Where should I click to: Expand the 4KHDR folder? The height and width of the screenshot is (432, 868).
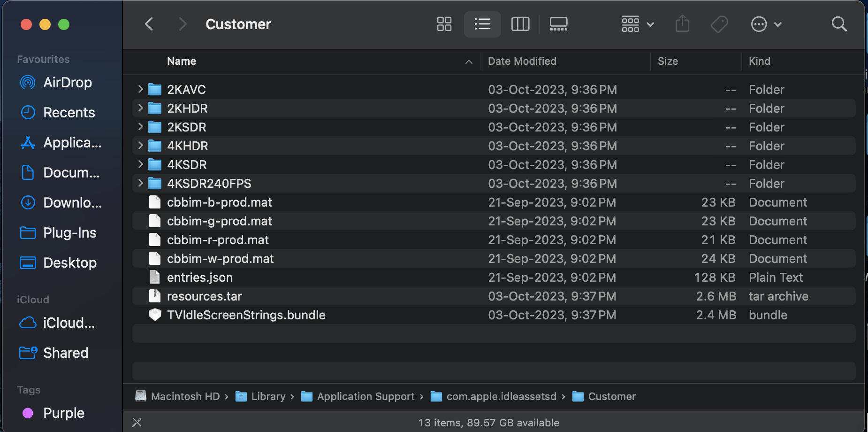[140, 146]
